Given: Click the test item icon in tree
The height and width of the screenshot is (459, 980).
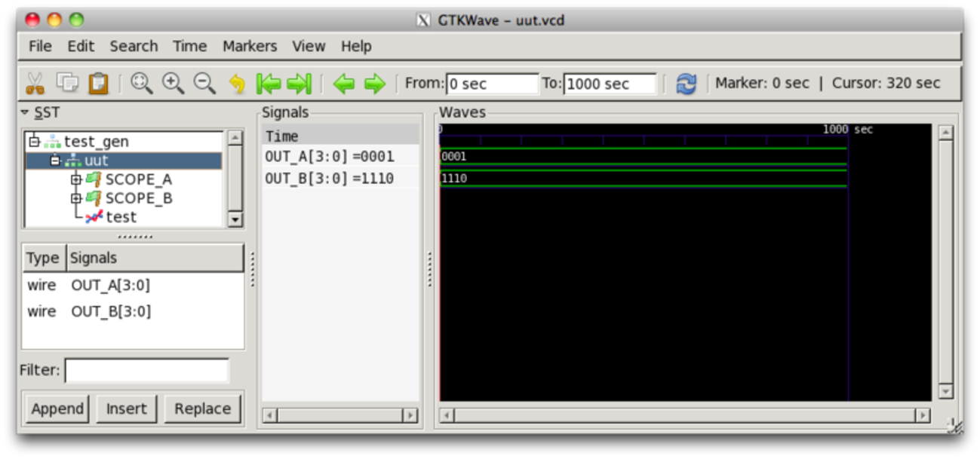Looking at the screenshot, I should click(x=94, y=217).
